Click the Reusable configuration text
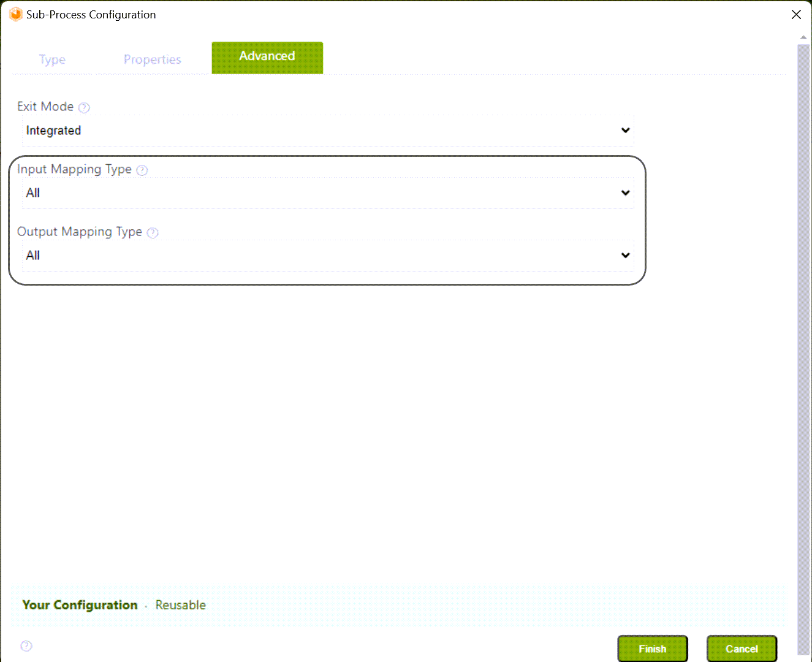812x662 pixels. point(181,605)
